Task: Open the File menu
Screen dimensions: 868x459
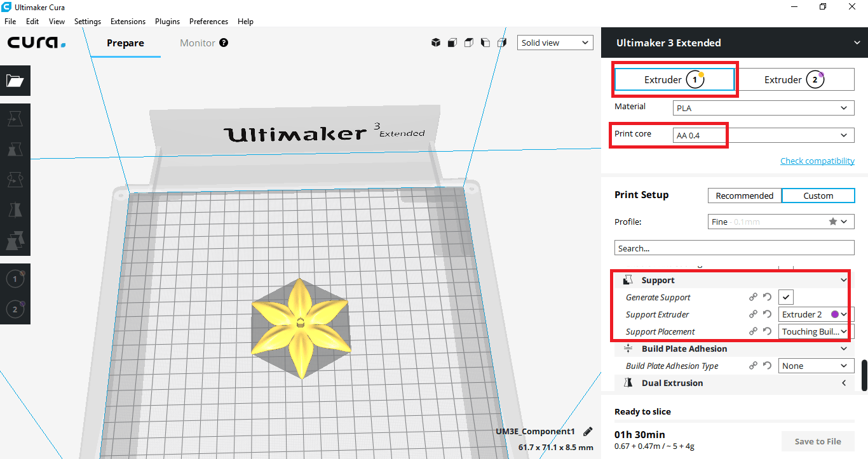Action: (10, 21)
